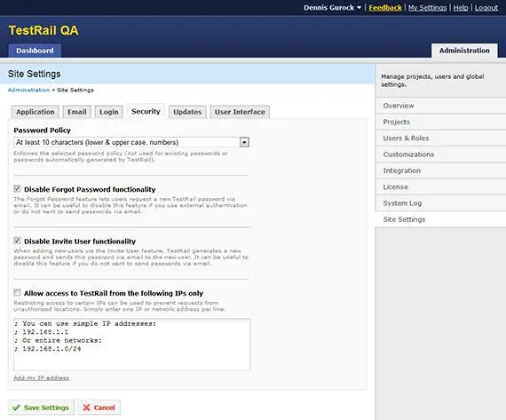Viewport: 506px width, 420px height.
Task: Open the Help link
Action: 461,7
